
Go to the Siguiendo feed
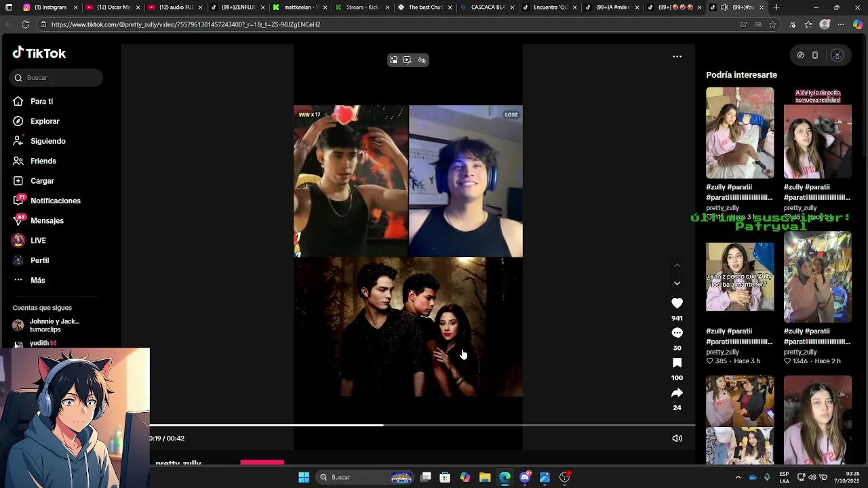coord(47,141)
